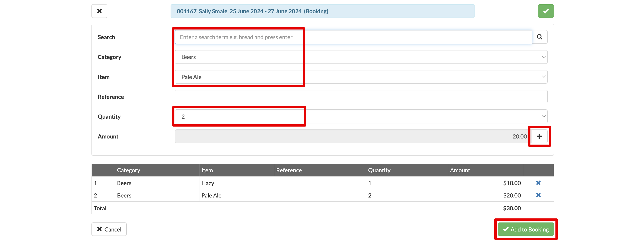The height and width of the screenshot is (245, 644).
Task: Click the magnifier search icon
Action: click(539, 37)
